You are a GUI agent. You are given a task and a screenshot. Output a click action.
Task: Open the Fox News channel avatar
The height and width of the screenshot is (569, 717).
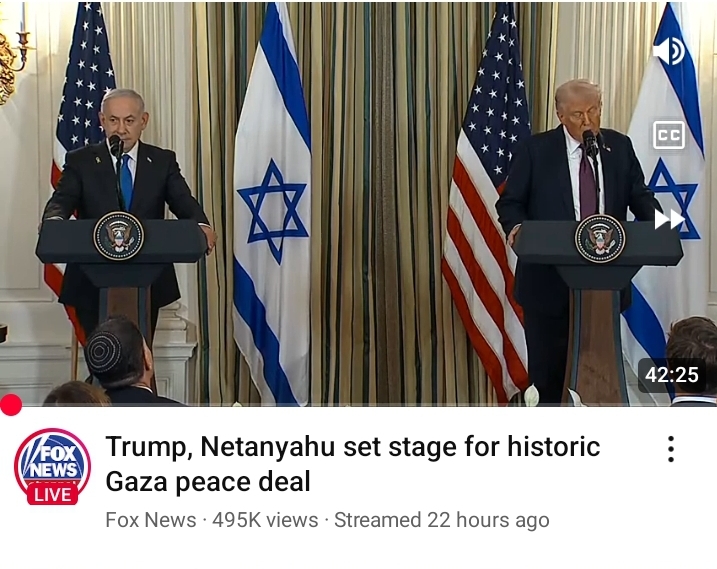52,465
